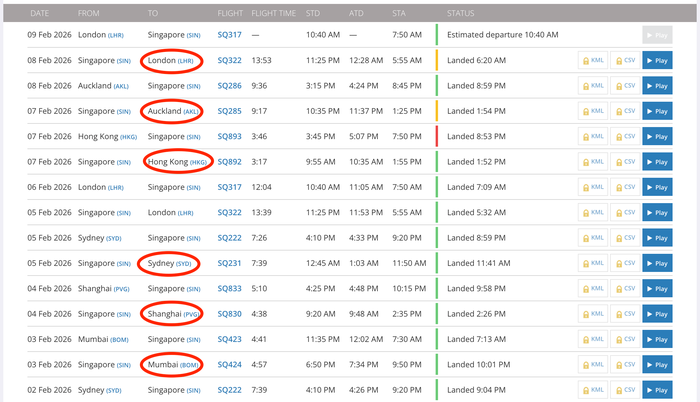
Task: Open flight SQ317 on 09 Feb
Action: (x=229, y=35)
